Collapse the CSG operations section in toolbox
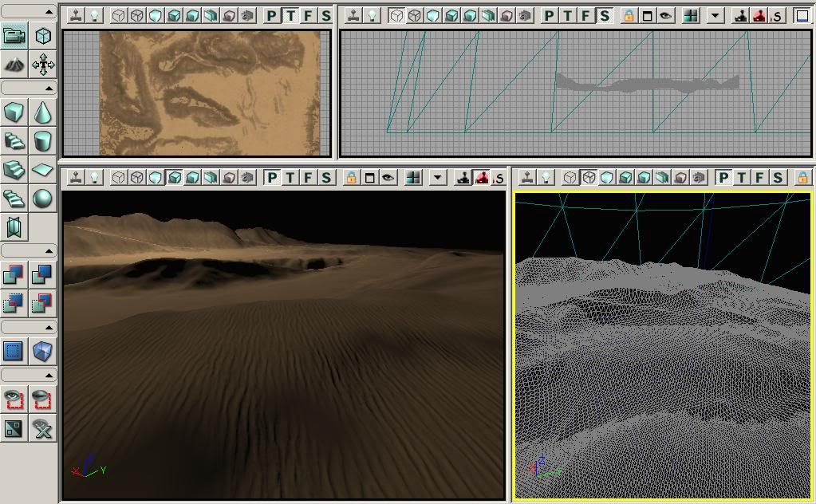 (29, 251)
